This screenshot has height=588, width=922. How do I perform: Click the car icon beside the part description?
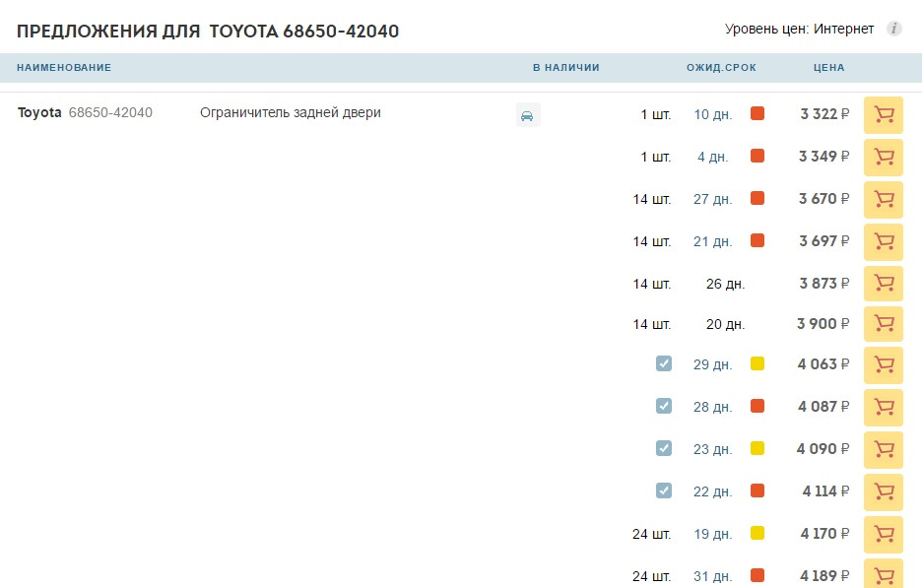point(528,115)
